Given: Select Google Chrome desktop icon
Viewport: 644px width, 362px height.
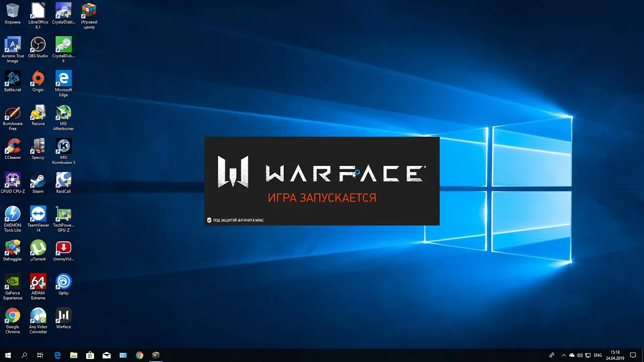Looking at the screenshot, I should coord(13,320).
